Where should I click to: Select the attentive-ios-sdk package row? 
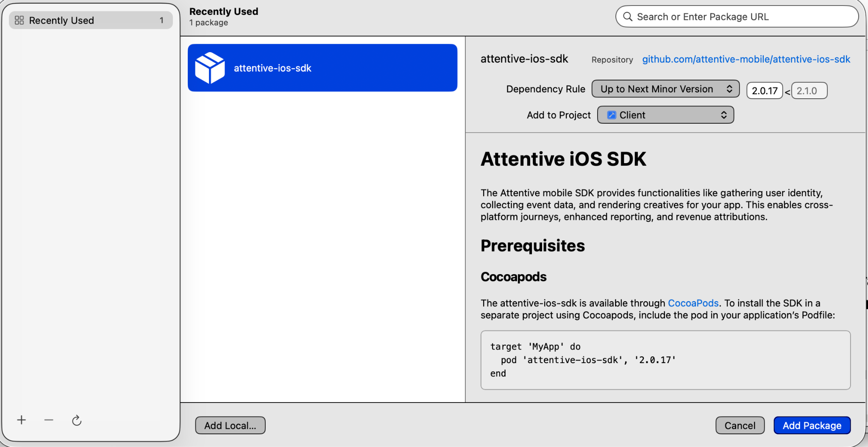click(x=323, y=68)
